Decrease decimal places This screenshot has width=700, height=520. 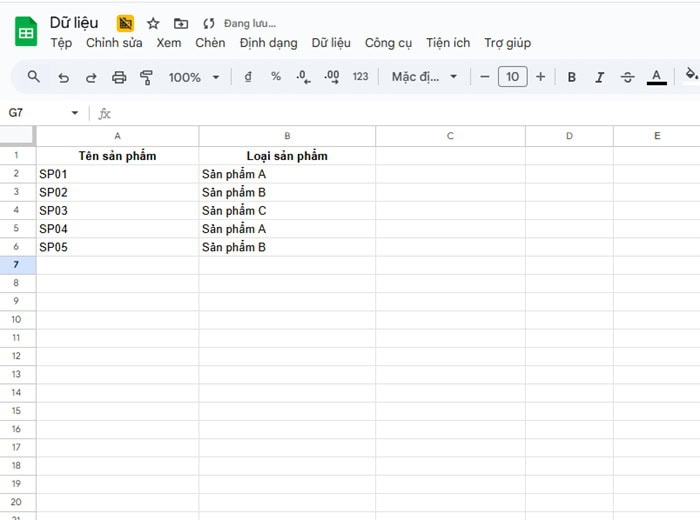303,77
